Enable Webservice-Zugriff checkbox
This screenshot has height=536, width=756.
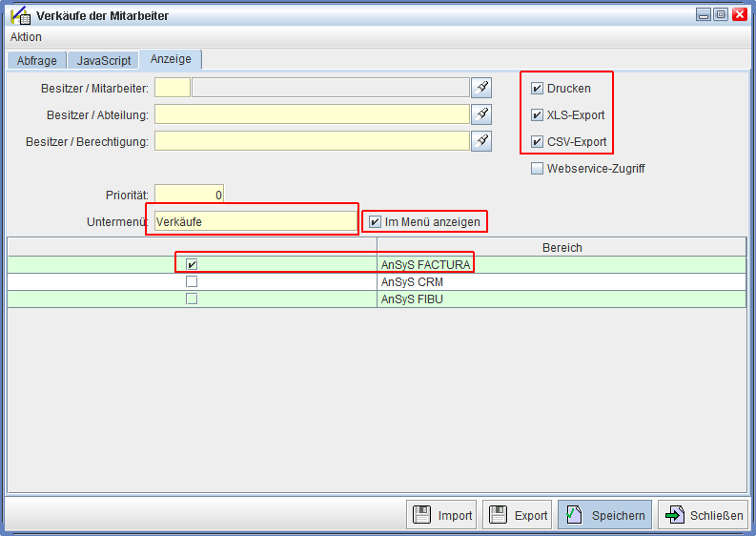538,169
